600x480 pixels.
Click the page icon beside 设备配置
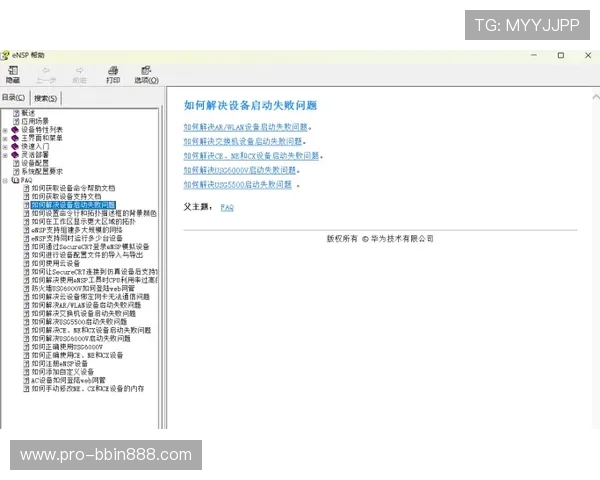(x=16, y=163)
